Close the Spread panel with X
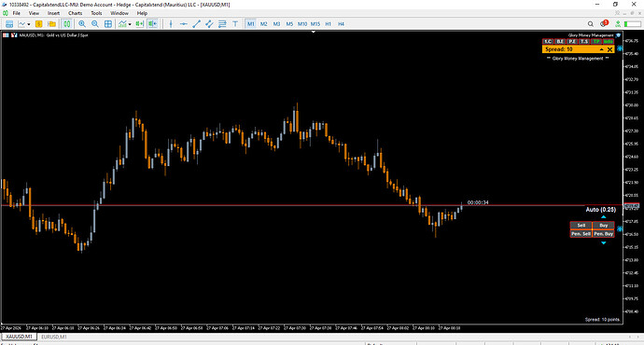Screen dimensions: 644x345 pos(609,49)
